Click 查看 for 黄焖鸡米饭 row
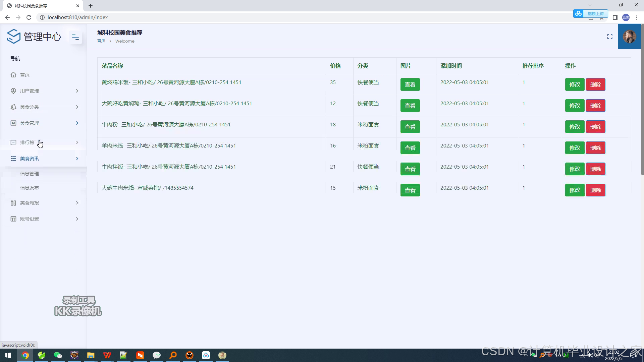This screenshot has height=362, width=644. coord(410,84)
